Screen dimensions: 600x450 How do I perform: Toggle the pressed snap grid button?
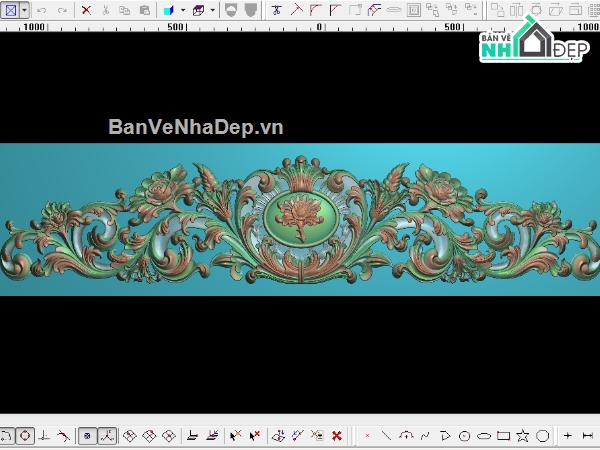[88, 436]
